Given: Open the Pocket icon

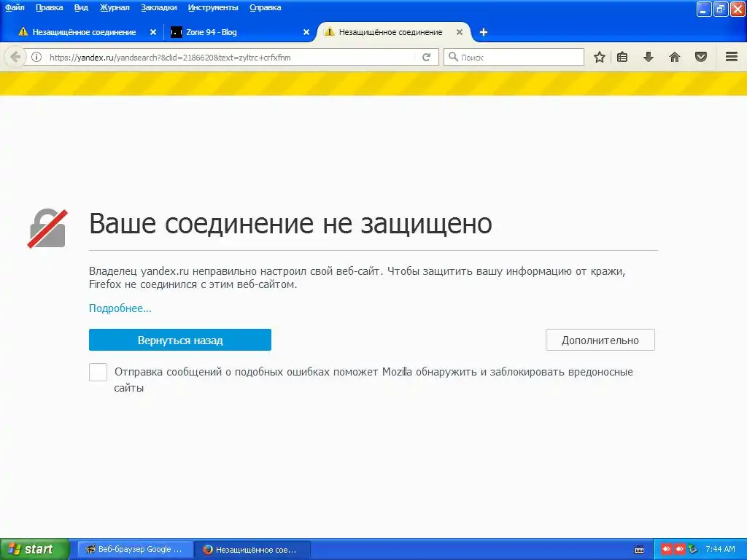Looking at the screenshot, I should [x=701, y=57].
